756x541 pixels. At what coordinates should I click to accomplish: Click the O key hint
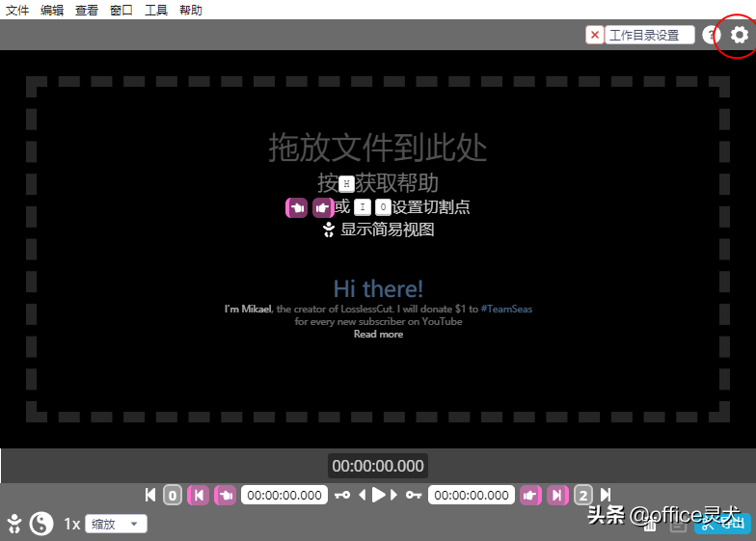(x=383, y=207)
